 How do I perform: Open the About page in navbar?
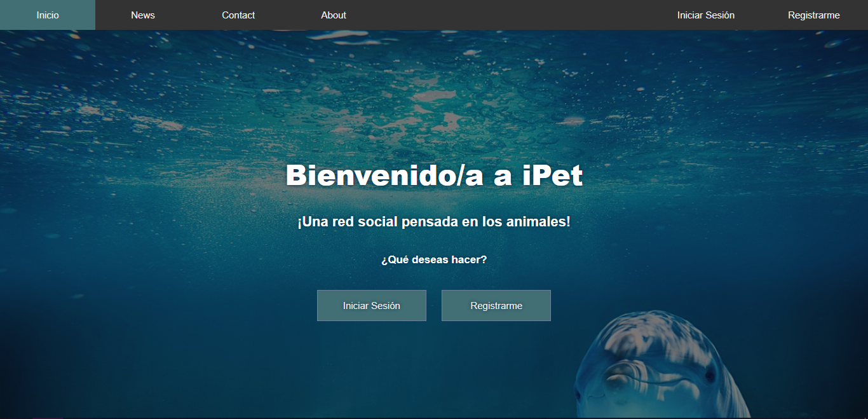(x=334, y=15)
